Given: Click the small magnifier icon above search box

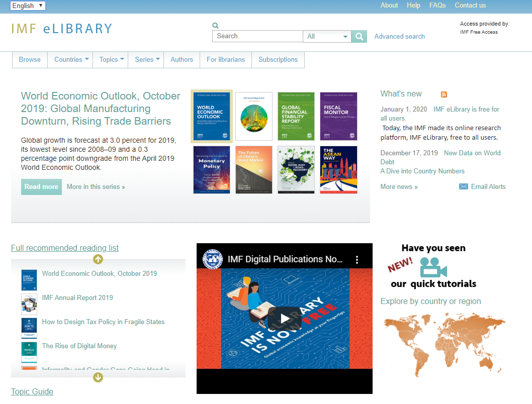Looking at the screenshot, I should pos(215,26).
